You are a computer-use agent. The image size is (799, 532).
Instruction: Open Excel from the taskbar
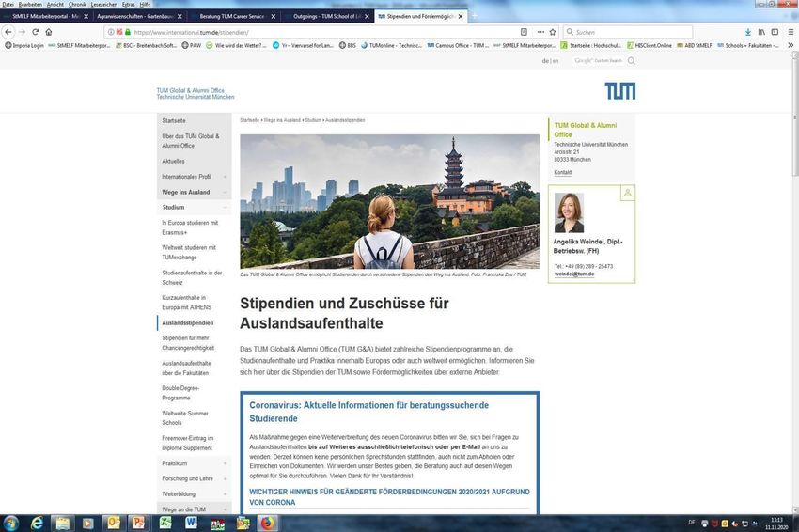click(165, 522)
